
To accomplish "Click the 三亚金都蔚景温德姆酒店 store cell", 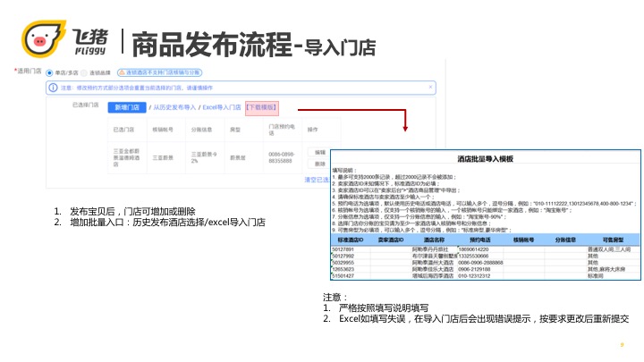I will (126, 157).
